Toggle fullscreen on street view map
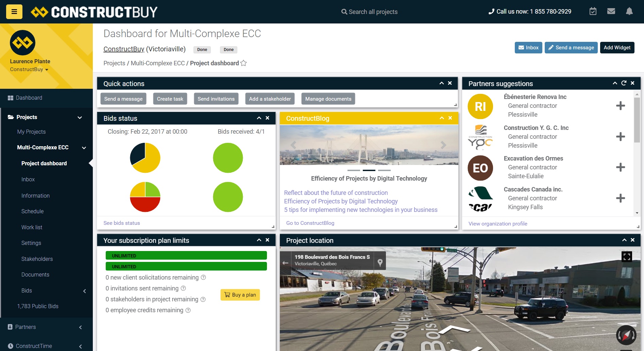This screenshot has height=351, width=644. click(627, 256)
